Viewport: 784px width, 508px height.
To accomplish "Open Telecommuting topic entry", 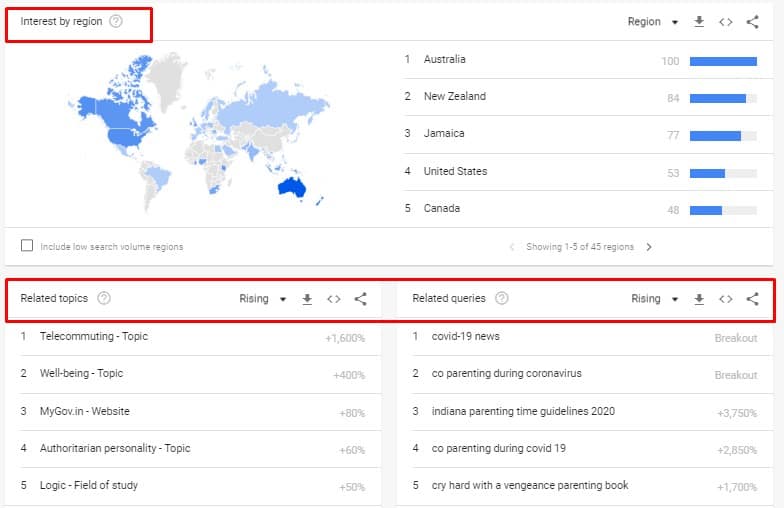I will pyautogui.click(x=93, y=336).
